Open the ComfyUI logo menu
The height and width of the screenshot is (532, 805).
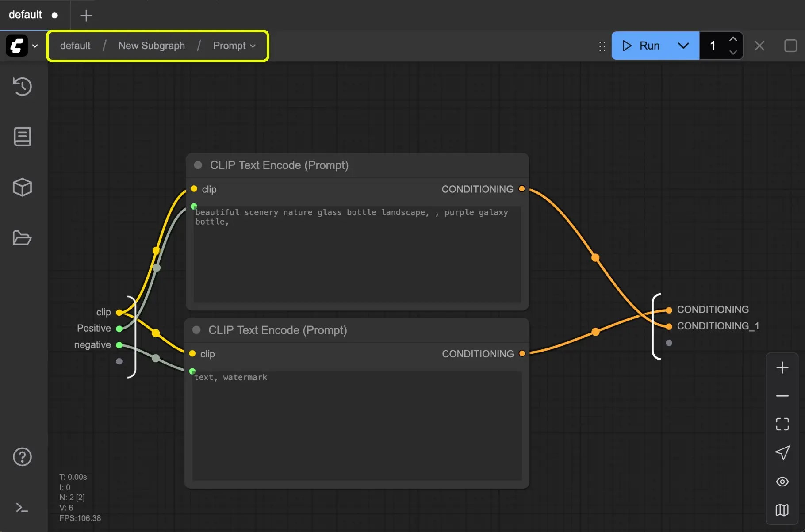[22, 46]
